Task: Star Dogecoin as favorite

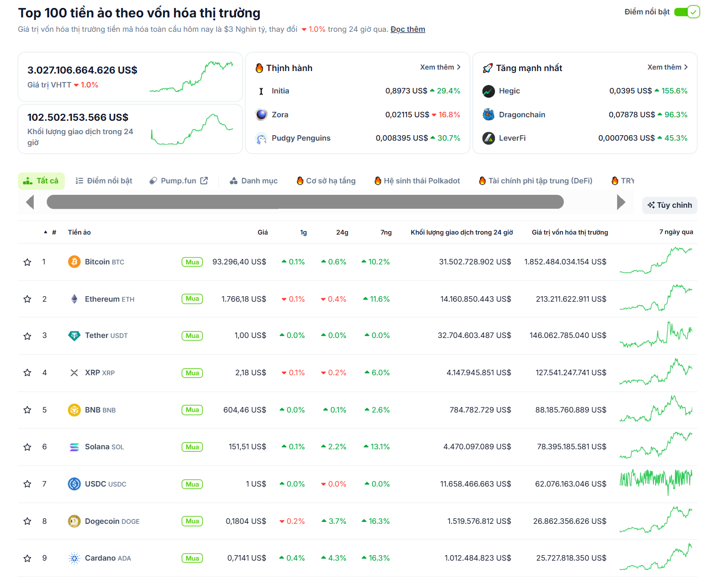Action: tap(27, 521)
